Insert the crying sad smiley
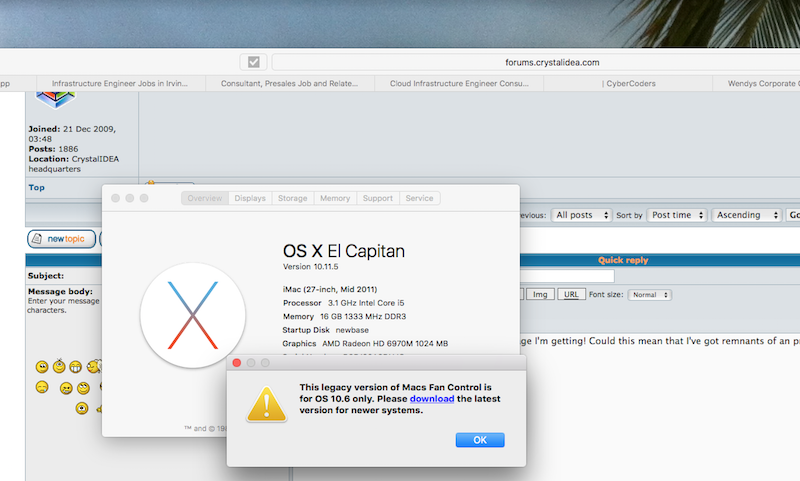The image size is (800, 481). [42, 387]
